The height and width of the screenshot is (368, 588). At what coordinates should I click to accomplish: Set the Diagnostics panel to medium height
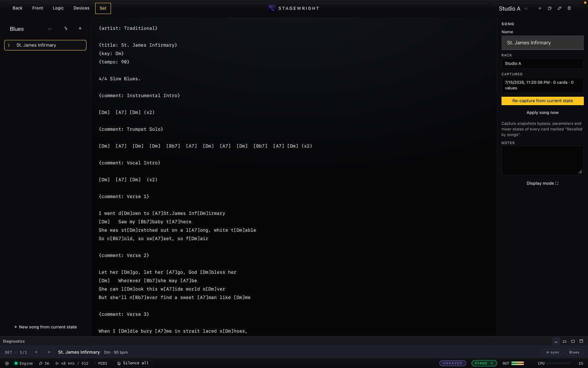coord(573,341)
